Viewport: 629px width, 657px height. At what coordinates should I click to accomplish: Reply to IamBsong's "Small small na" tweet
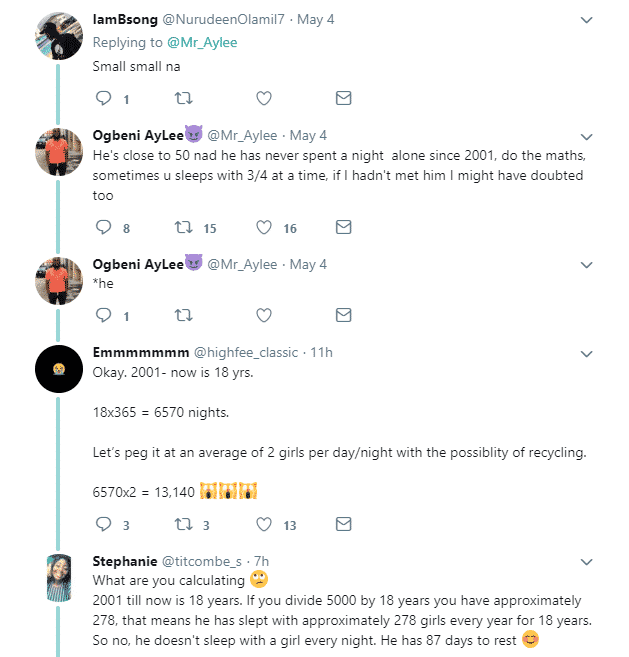coord(103,98)
